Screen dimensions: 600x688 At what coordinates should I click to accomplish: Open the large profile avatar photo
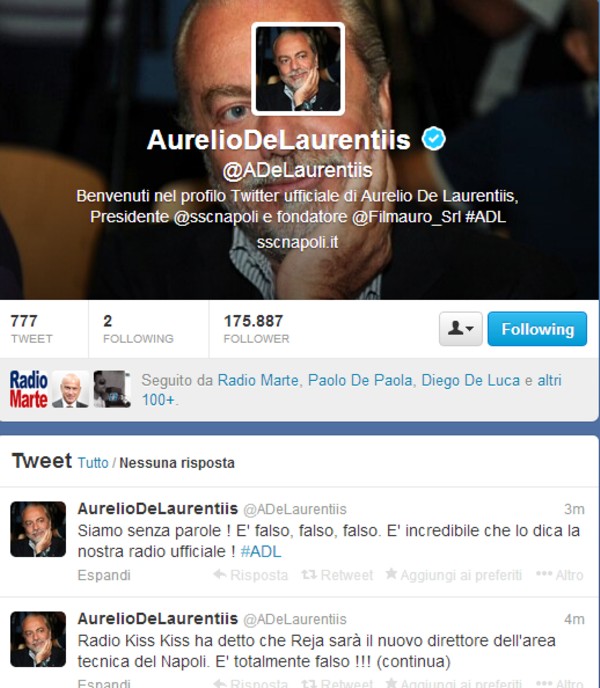click(x=298, y=68)
